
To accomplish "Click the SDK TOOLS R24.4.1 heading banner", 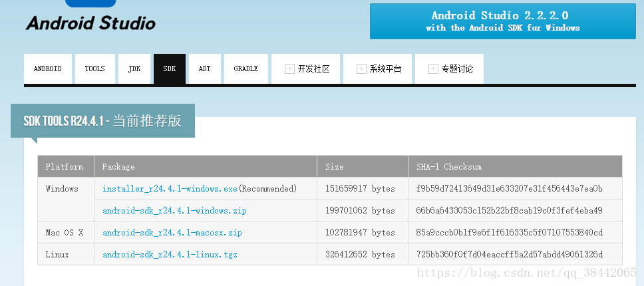I will [x=102, y=120].
